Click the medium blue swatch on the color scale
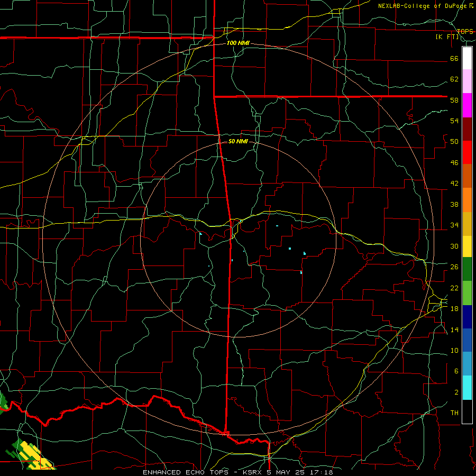Screen dimensions: 476x476 coord(467,340)
